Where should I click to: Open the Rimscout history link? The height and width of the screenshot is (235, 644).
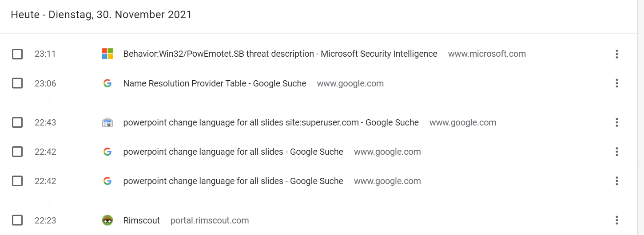coord(142,220)
